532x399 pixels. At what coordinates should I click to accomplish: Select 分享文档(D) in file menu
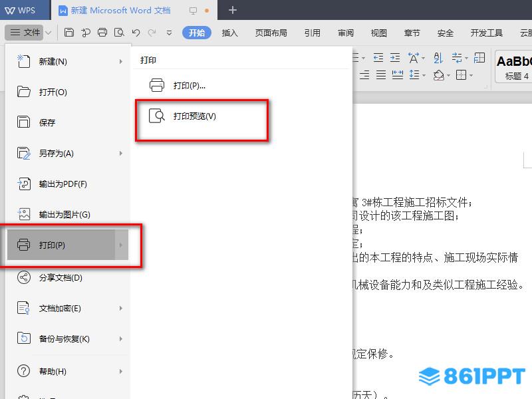click(68, 277)
